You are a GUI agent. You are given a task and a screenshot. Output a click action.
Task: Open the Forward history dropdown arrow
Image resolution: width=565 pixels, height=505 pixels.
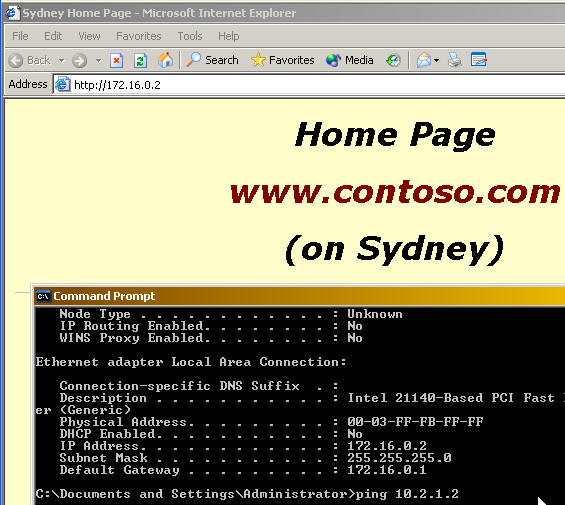[98, 61]
